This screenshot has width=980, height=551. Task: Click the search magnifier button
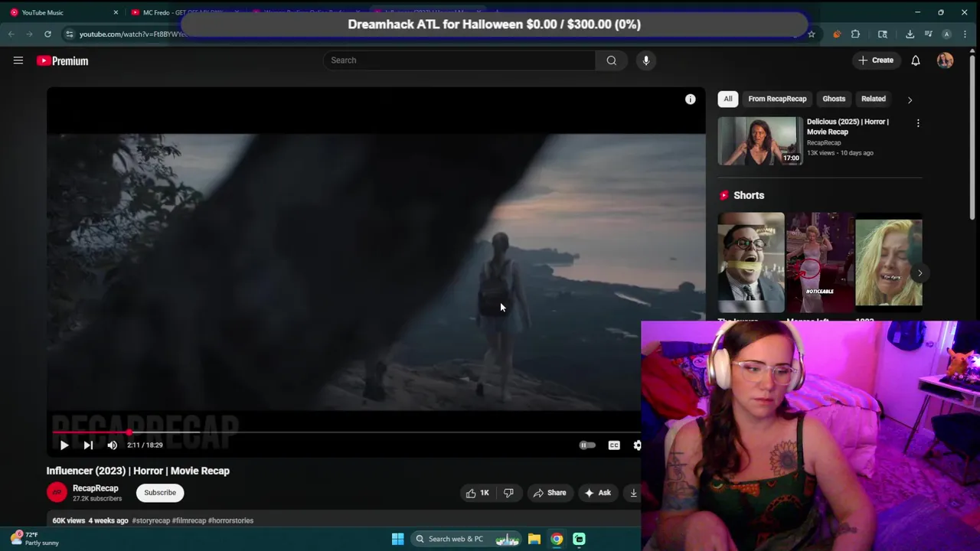tap(611, 60)
